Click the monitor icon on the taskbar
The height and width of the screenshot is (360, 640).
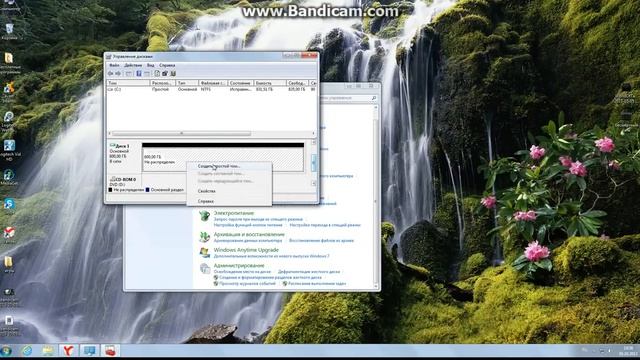tap(89, 351)
